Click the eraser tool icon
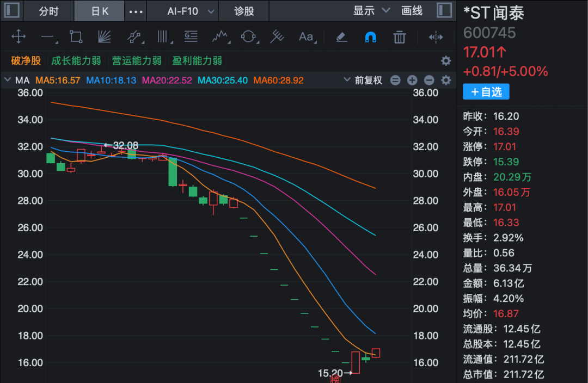 [x=341, y=37]
